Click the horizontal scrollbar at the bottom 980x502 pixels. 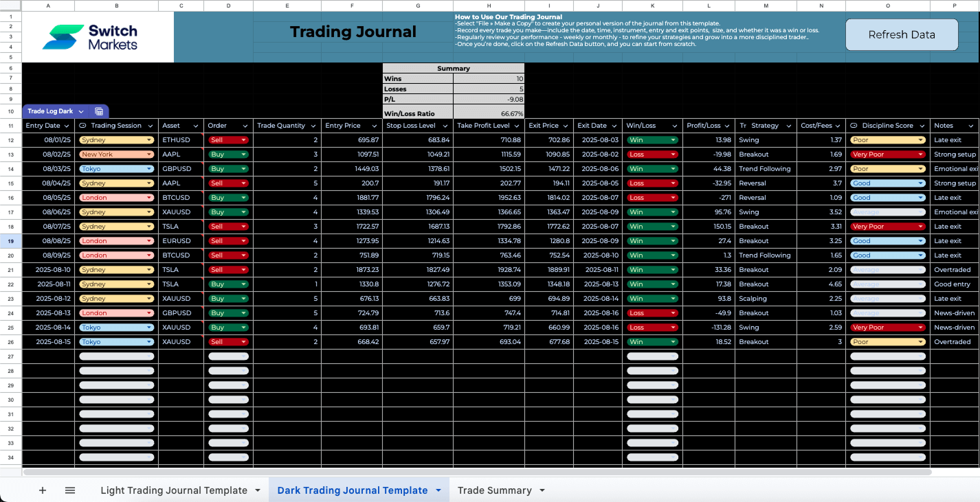(476, 472)
